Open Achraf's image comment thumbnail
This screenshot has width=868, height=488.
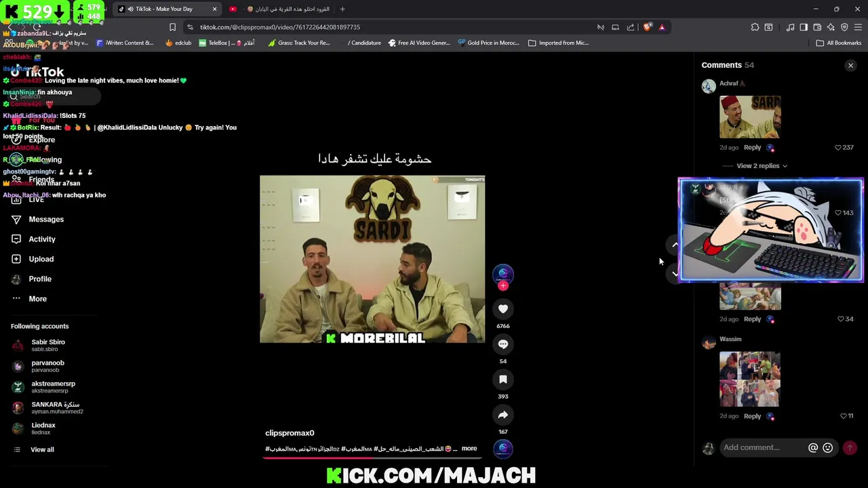(750, 117)
